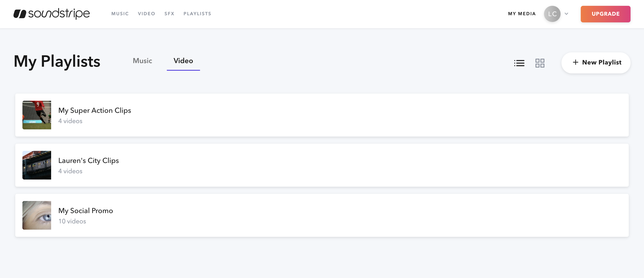The height and width of the screenshot is (278, 644).
Task: Toggle the Music playlists view
Action: (x=142, y=61)
